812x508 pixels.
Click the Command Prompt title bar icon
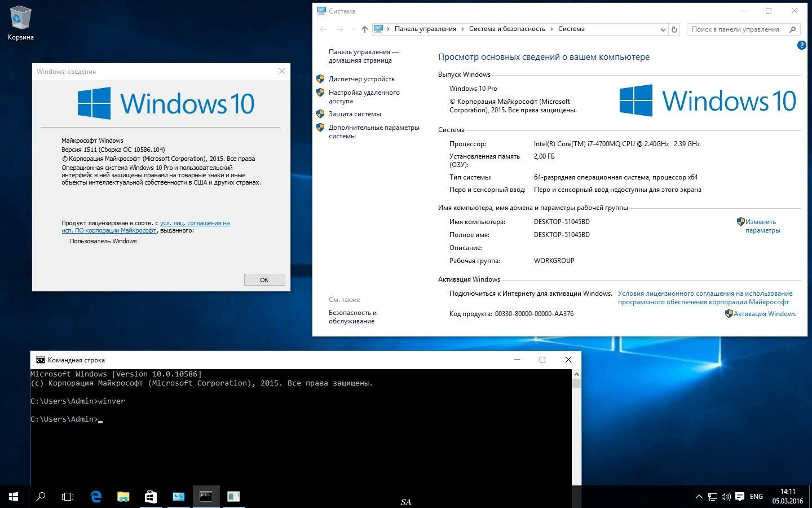40,360
